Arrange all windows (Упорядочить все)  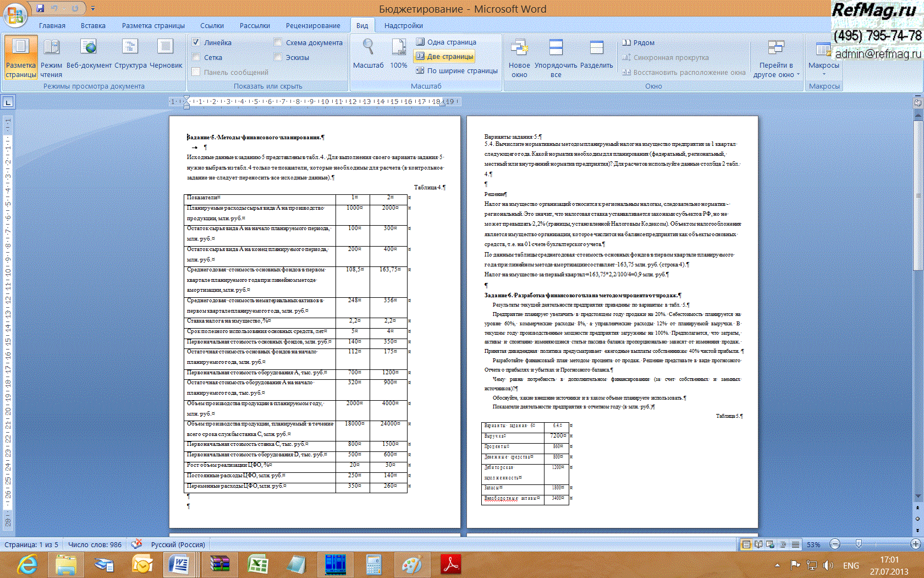556,58
